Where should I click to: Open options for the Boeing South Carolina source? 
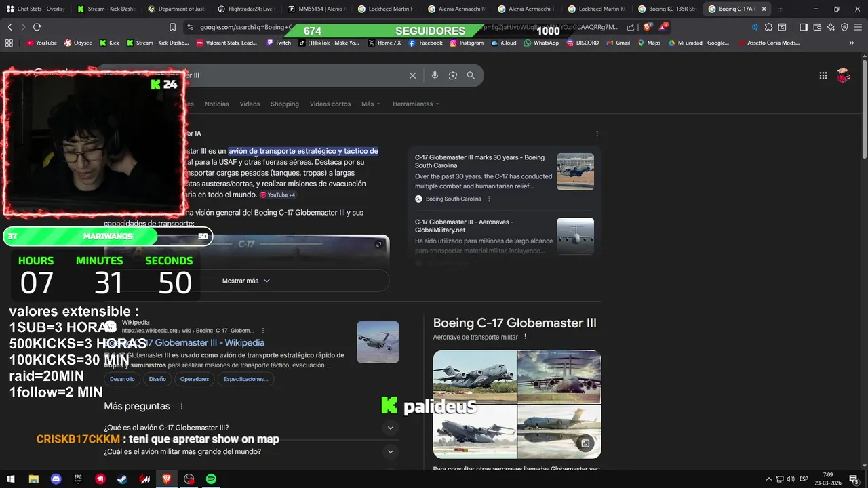pyautogui.click(x=489, y=199)
